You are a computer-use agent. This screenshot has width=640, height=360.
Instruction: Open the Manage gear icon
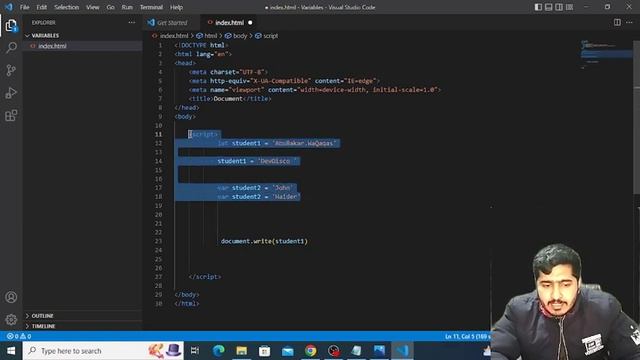pos(11,319)
